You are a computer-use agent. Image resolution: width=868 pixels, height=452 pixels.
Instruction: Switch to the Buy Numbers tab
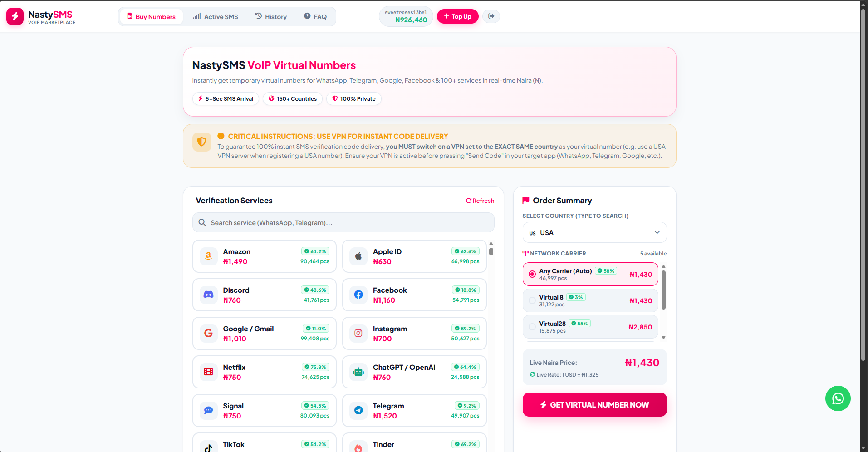[151, 17]
